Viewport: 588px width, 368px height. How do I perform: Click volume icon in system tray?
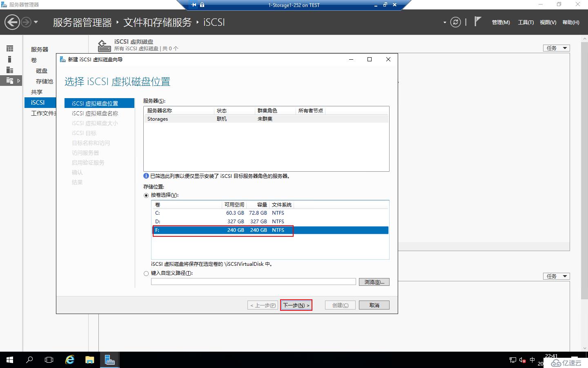522,360
